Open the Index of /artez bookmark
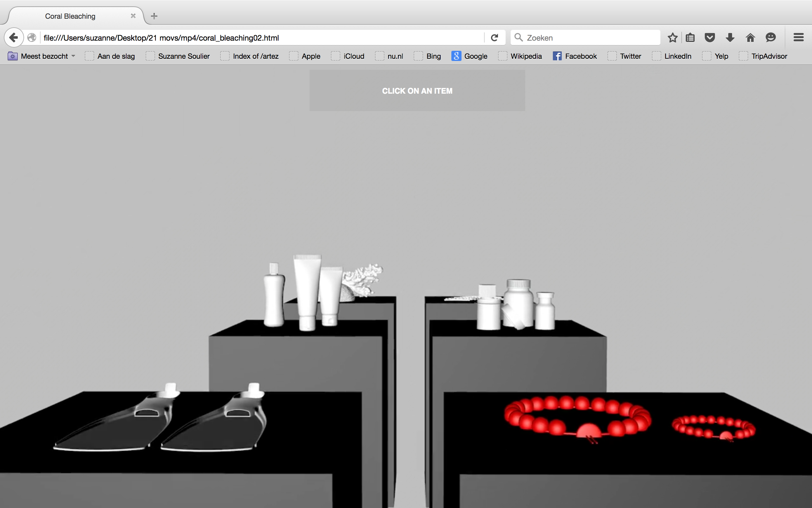 click(x=249, y=56)
